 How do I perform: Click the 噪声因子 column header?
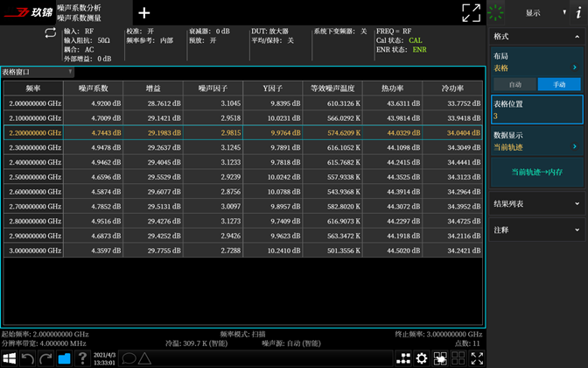[x=213, y=88]
